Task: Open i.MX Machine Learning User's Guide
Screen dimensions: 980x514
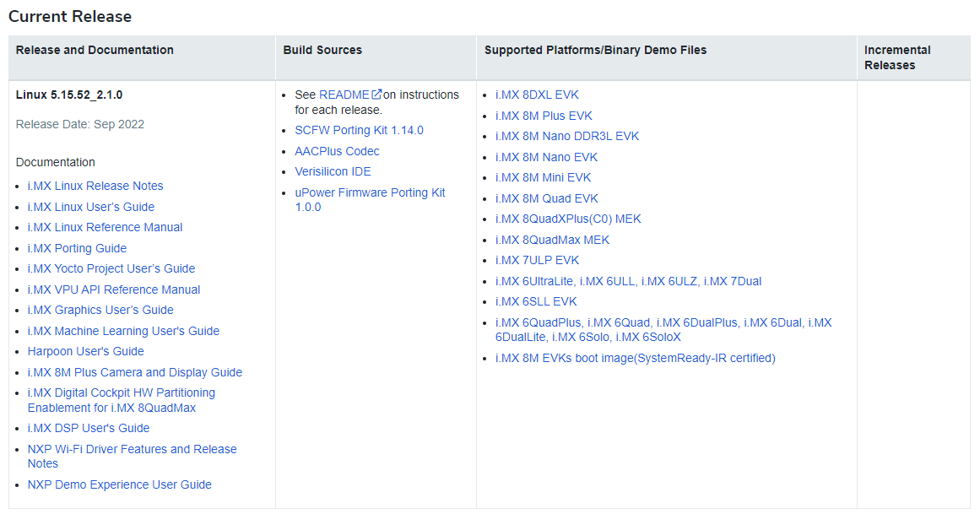Action: tap(123, 331)
